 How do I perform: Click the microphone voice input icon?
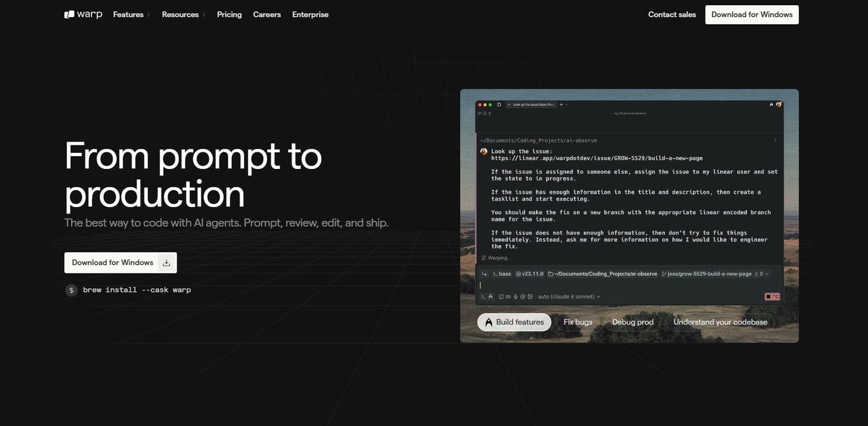click(x=515, y=296)
